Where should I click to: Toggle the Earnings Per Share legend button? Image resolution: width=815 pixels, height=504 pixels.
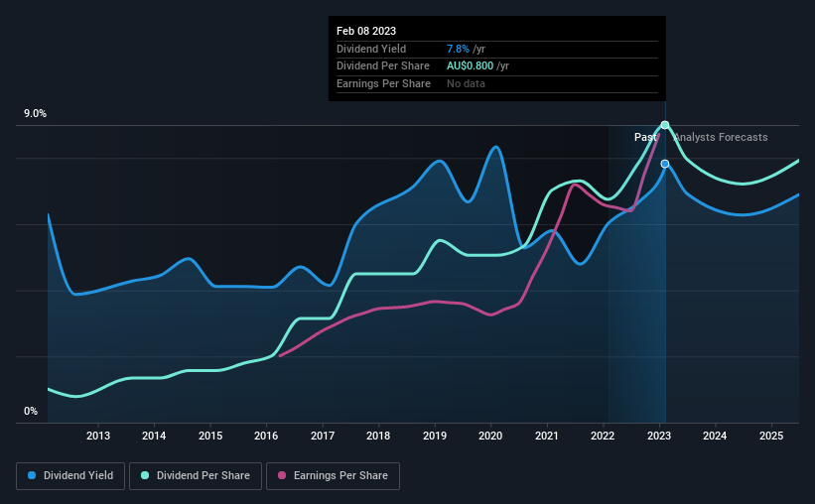pyautogui.click(x=333, y=476)
